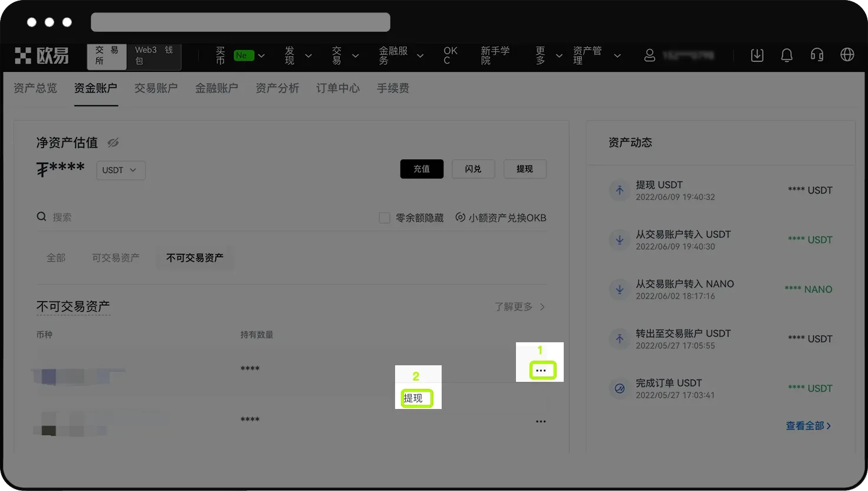Open the customer support headset icon
The image size is (868, 491).
coord(817,55)
